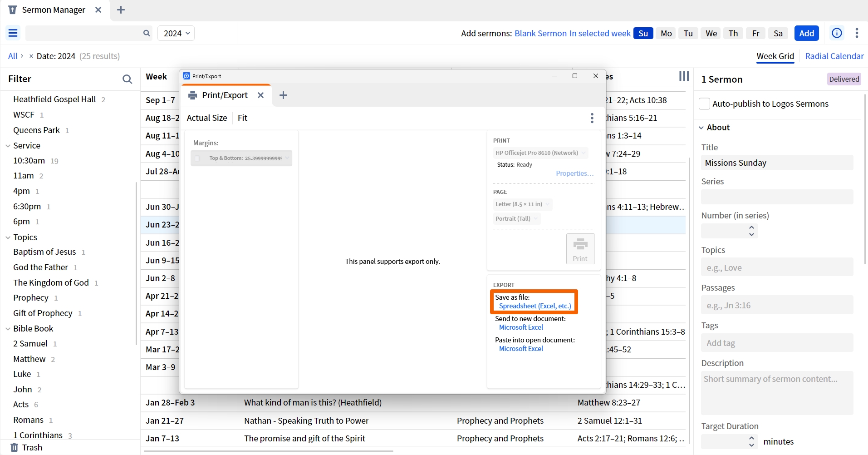
Task: Click the Print/Export window app icon
Action: click(x=186, y=76)
